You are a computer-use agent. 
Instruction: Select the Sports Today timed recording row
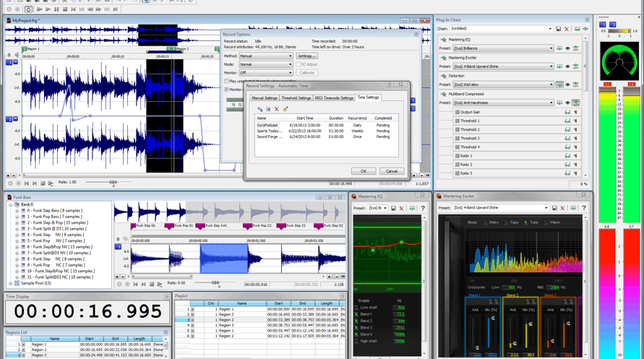(326, 131)
